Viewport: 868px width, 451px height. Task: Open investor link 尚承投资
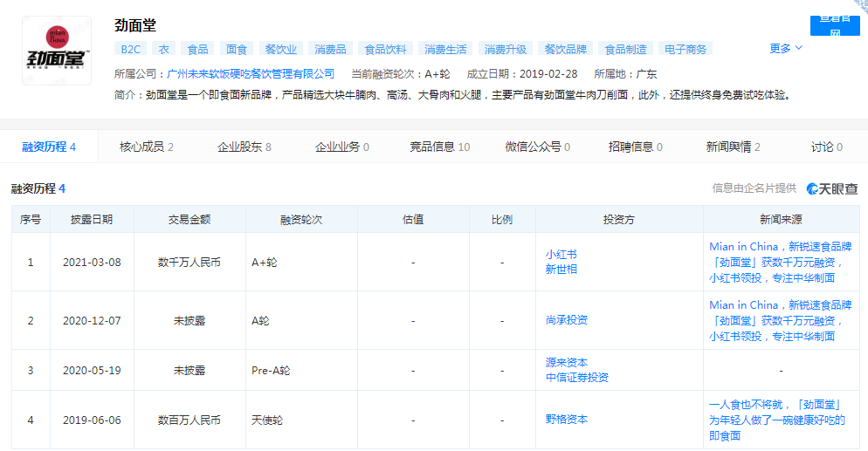point(567,320)
